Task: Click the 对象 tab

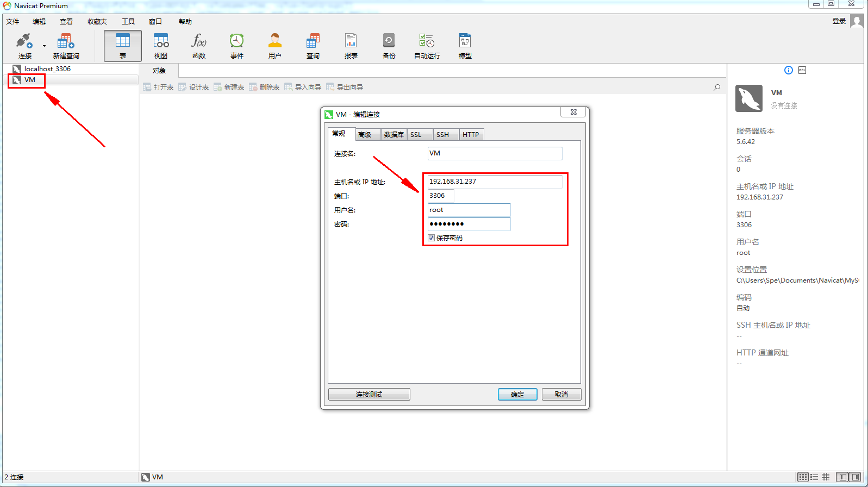Action: (x=159, y=71)
